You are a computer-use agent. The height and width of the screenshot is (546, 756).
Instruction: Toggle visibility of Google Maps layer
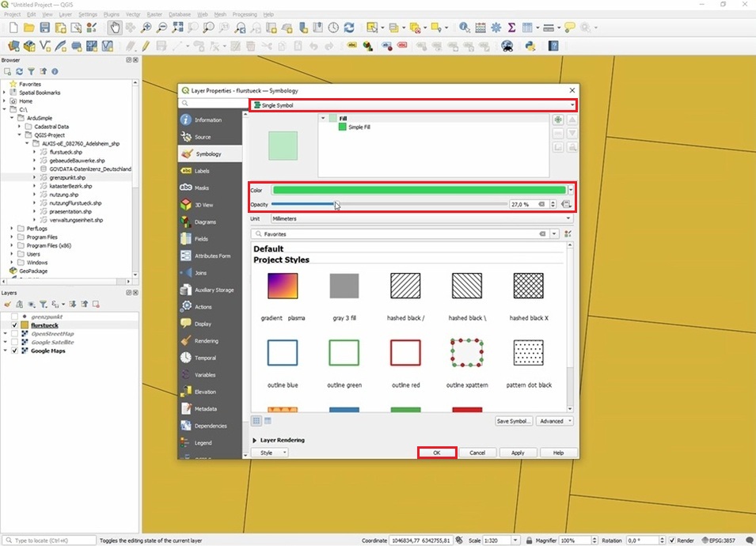[15, 351]
